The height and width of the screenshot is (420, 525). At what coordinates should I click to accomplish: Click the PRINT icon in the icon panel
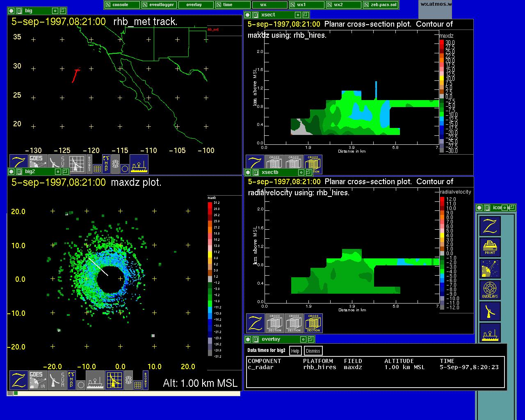(490, 247)
